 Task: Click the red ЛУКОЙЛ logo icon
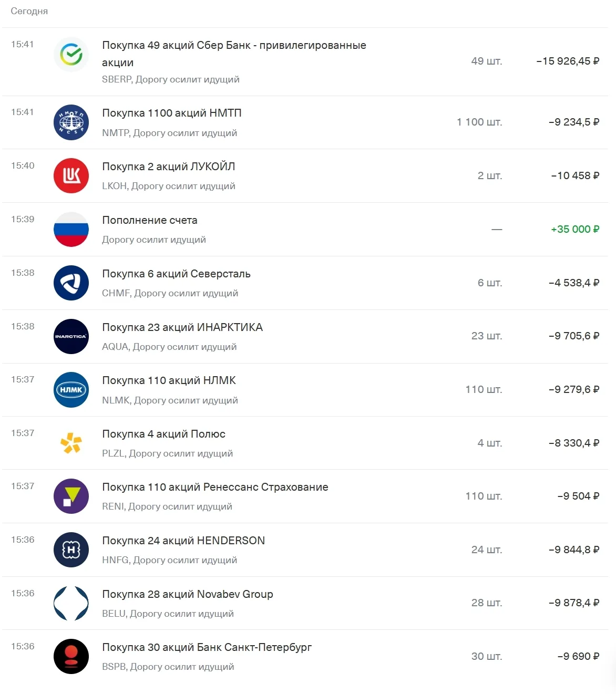coord(71,176)
